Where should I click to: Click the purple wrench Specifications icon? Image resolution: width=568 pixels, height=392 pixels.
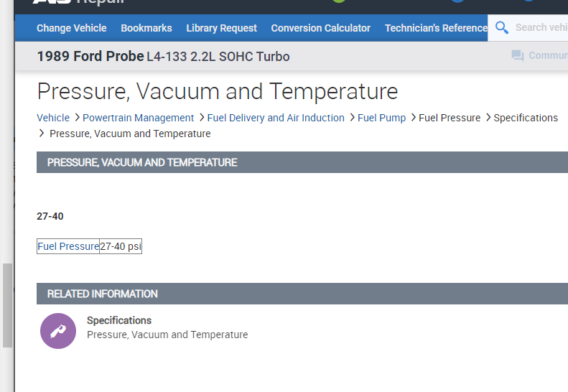pos(58,331)
